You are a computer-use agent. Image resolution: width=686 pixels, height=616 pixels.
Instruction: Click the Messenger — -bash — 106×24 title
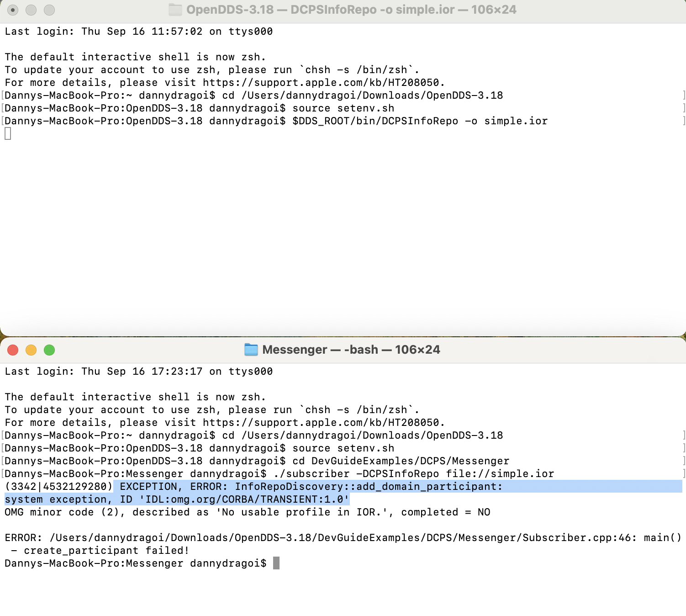[352, 350]
